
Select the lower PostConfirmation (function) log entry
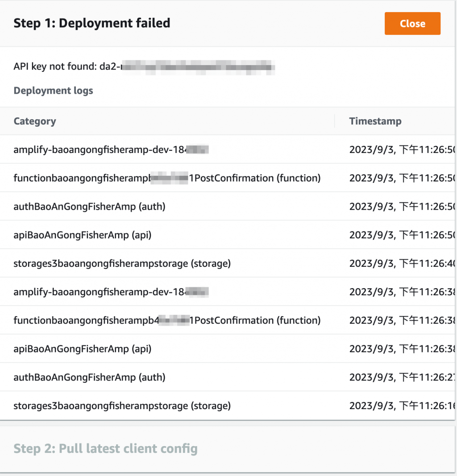tap(167, 320)
